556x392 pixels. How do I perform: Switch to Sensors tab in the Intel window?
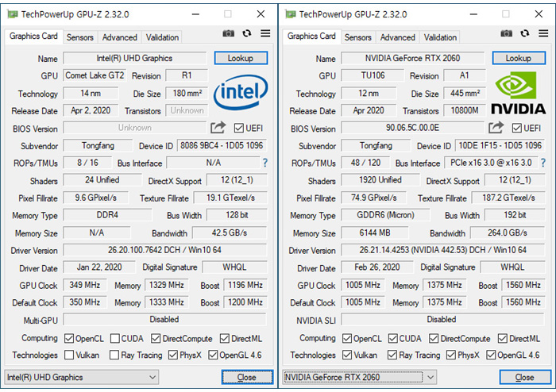(79, 37)
